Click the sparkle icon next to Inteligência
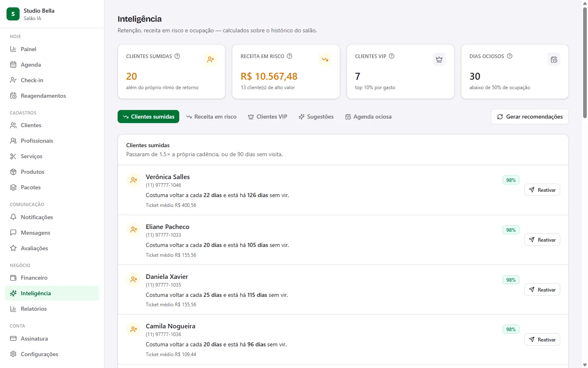 (13, 293)
